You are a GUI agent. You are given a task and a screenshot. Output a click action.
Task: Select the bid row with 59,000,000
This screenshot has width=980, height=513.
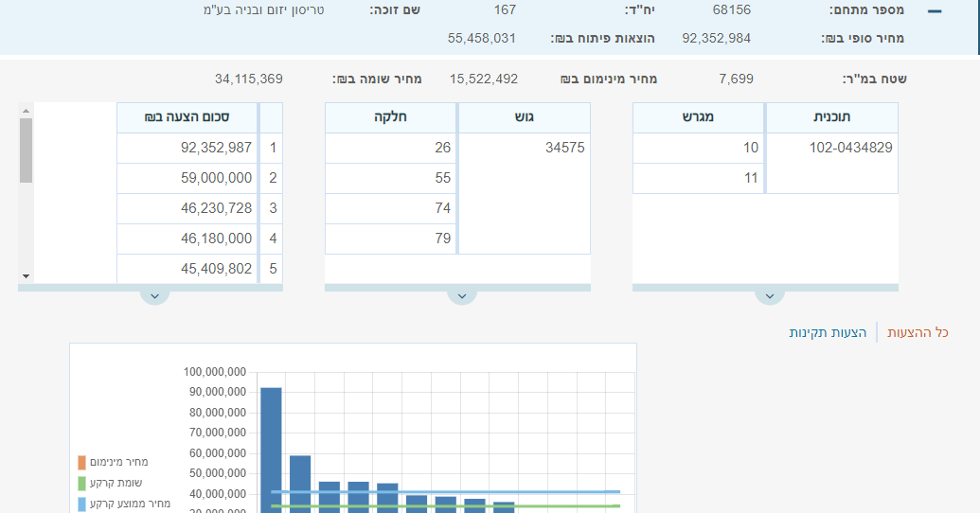[x=200, y=178]
